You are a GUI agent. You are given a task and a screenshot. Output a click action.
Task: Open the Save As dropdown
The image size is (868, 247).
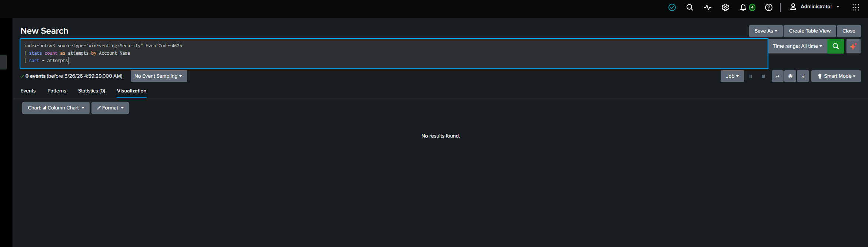pyautogui.click(x=765, y=31)
